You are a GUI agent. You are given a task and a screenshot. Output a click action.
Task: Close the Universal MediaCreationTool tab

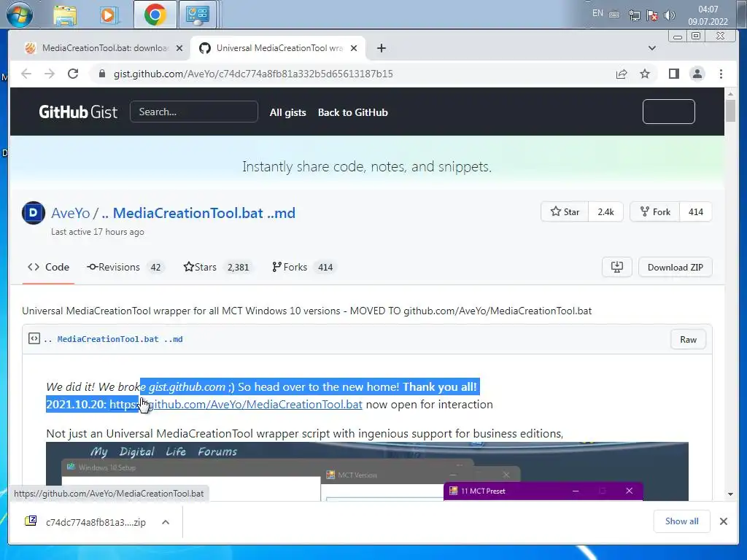[354, 48]
